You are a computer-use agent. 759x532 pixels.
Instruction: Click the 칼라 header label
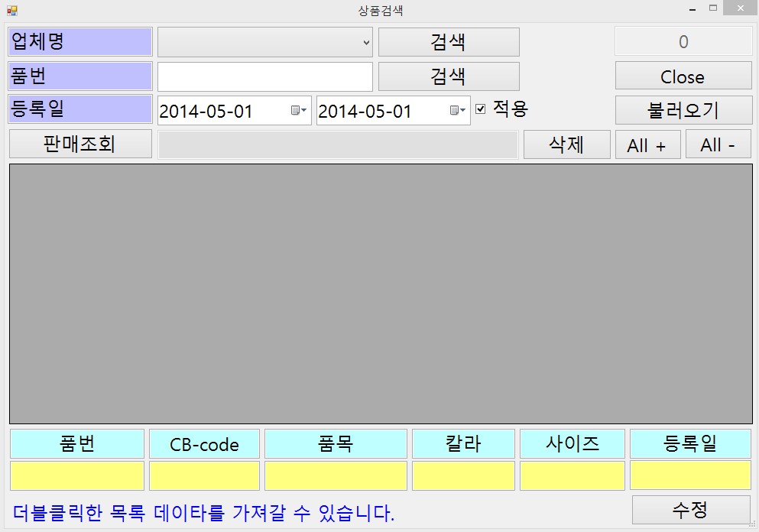463,443
